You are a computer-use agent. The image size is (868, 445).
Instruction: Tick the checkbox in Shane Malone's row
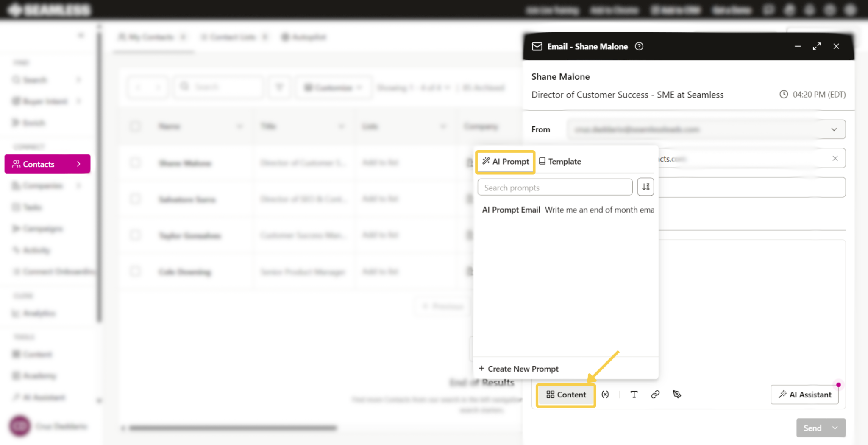pyautogui.click(x=135, y=163)
